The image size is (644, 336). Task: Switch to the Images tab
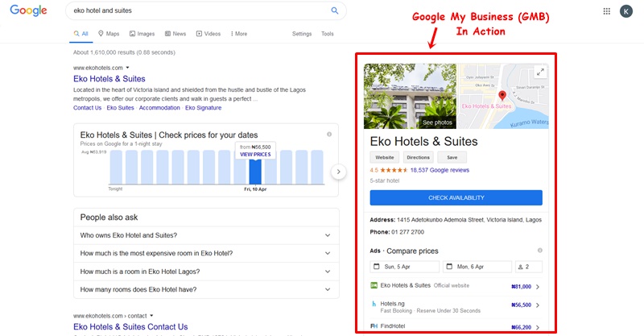(142, 34)
